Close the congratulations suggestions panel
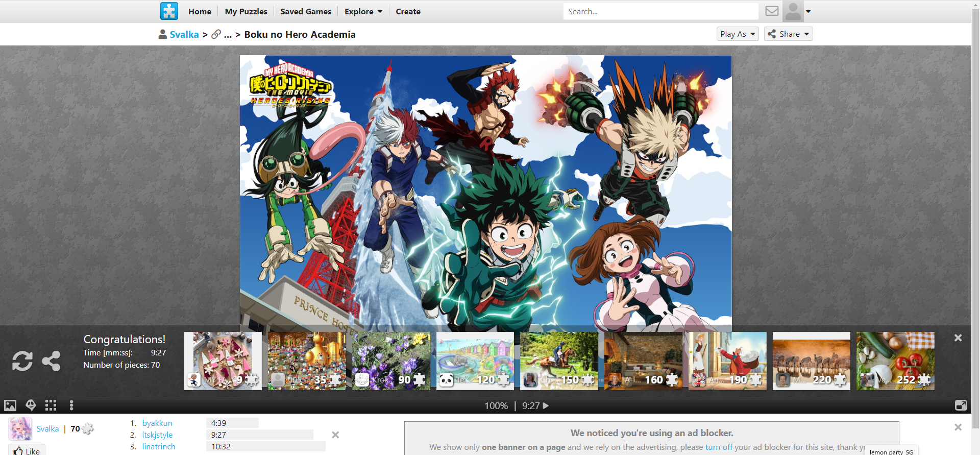980x455 pixels. (x=958, y=338)
